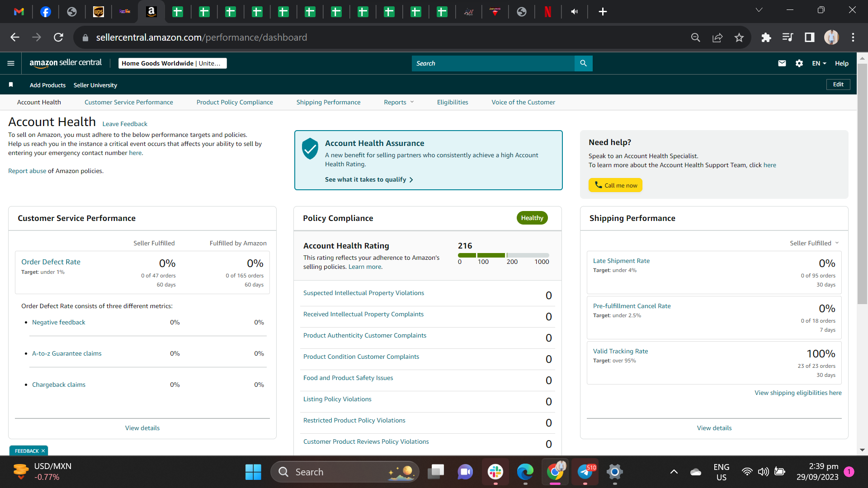
Task: Open Slack from the taskbar
Action: pos(495,472)
